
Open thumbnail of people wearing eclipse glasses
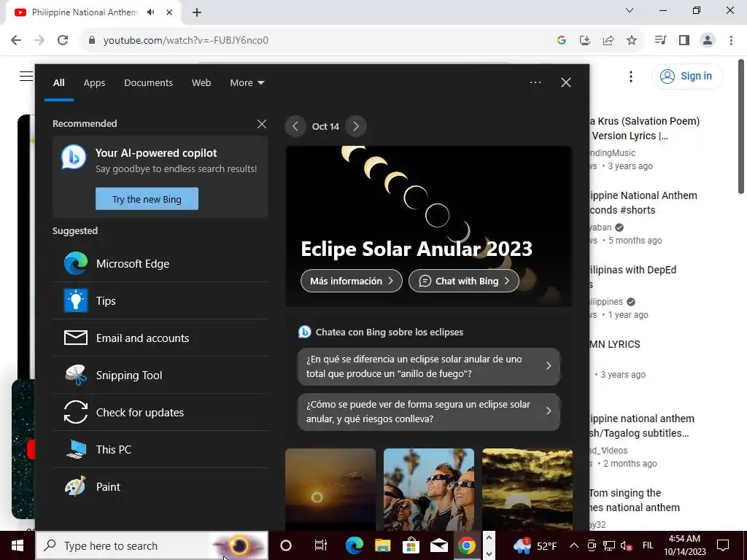(429, 489)
